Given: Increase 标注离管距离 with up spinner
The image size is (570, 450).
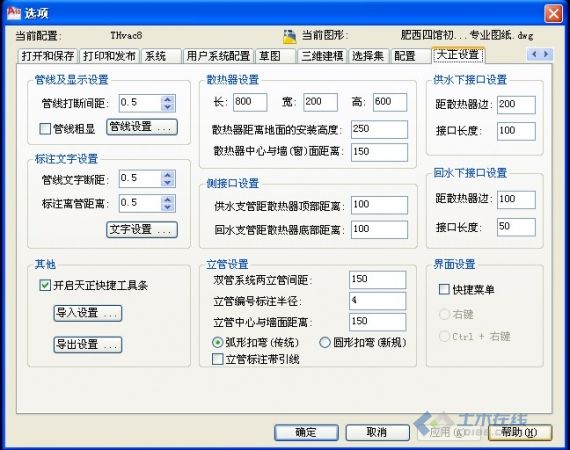Looking at the screenshot, I should (168, 199).
